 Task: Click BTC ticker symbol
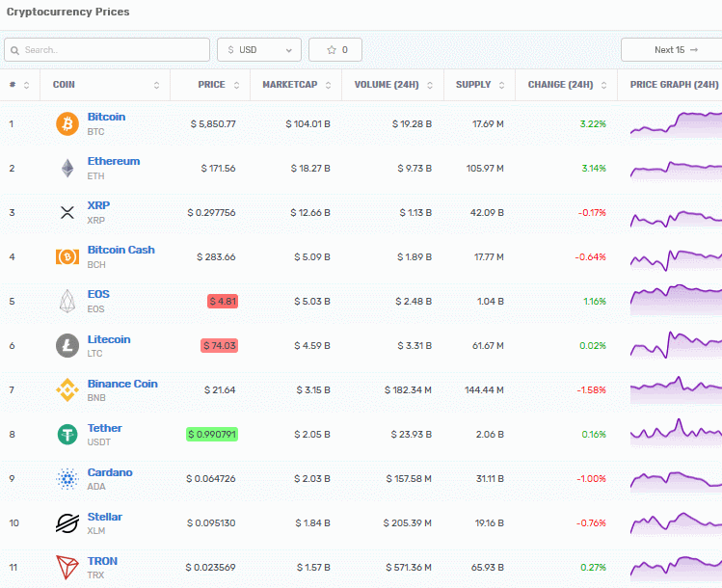pos(95,132)
